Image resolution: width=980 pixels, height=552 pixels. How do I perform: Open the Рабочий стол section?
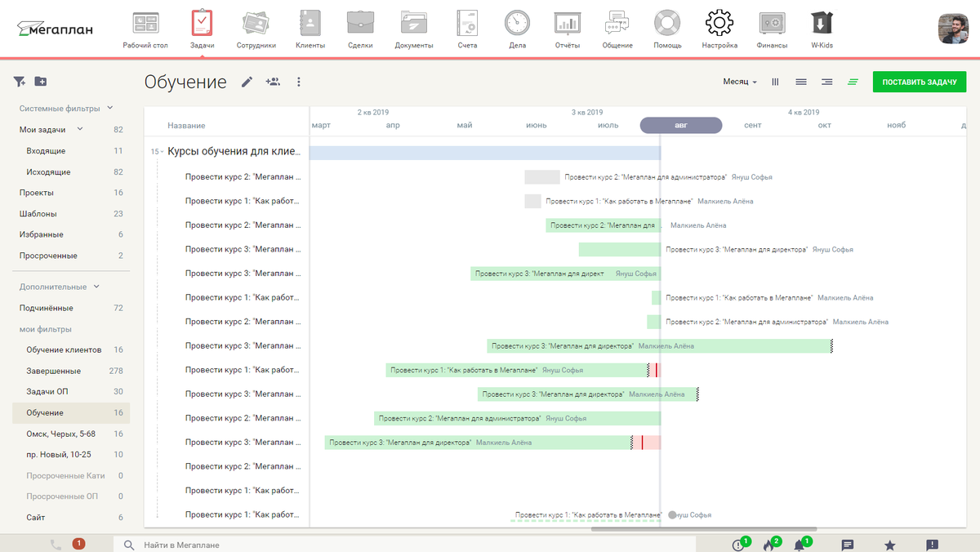145,30
